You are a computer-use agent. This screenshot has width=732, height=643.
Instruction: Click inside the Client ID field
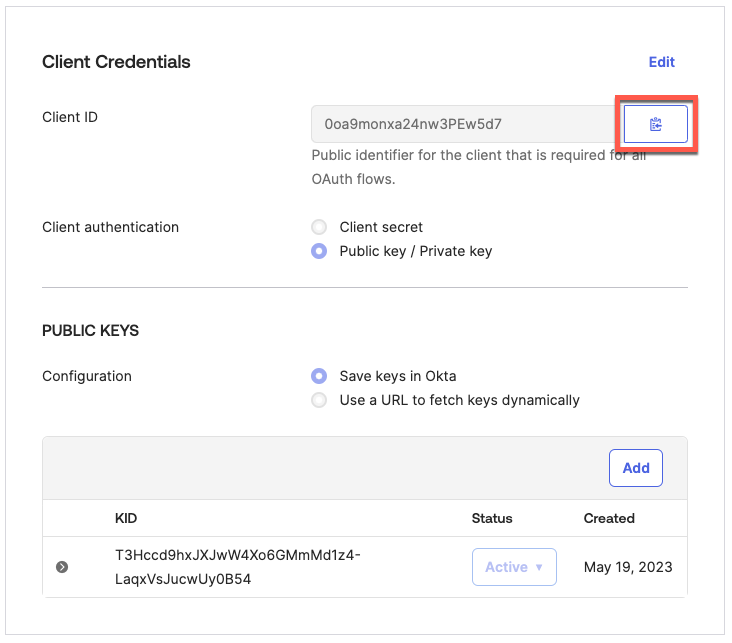tap(462, 125)
